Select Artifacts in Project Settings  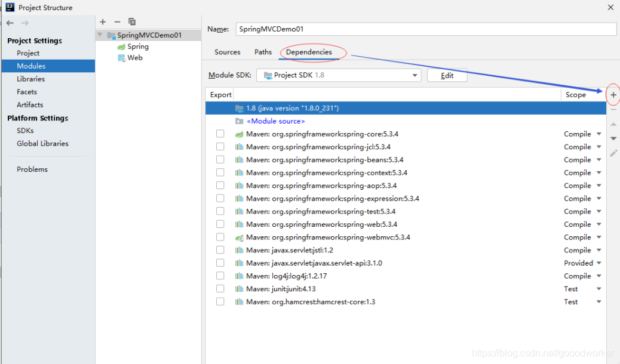click(30, 105)
